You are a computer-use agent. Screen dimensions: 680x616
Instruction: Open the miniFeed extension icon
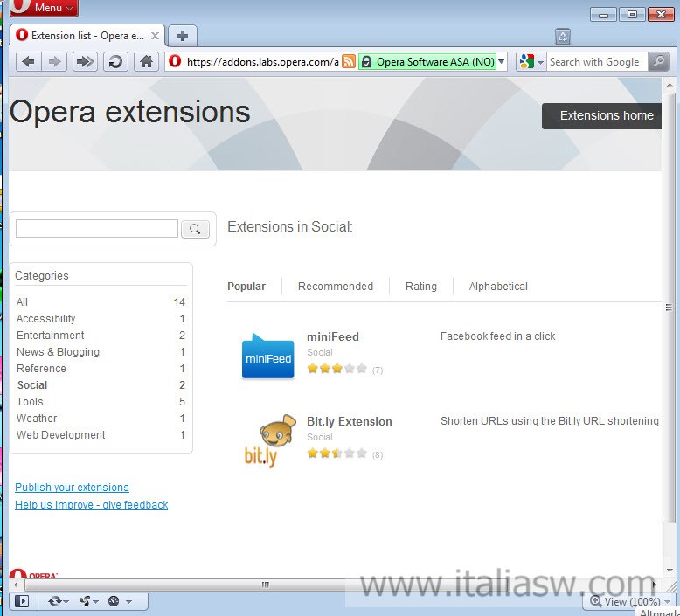(x=268, y=356)
